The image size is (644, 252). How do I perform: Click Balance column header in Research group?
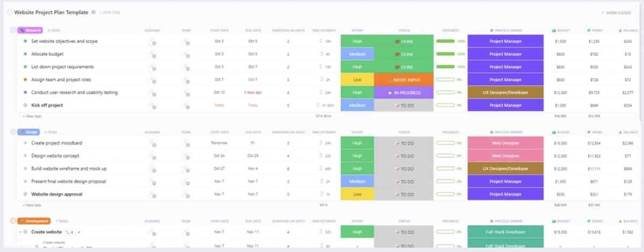pos(627,31)
